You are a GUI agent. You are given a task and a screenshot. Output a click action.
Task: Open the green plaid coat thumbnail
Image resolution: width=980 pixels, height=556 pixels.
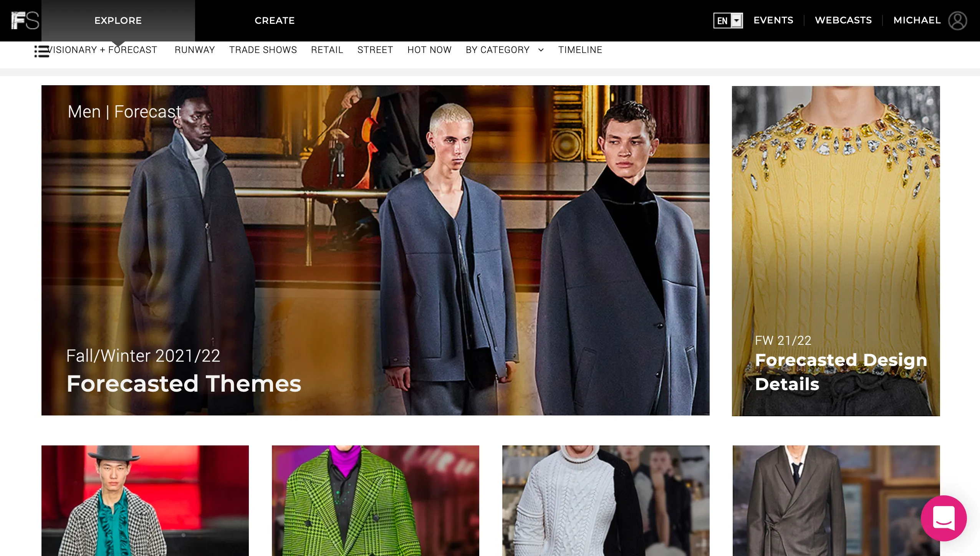pyautogui.click(x=375, y=500)
